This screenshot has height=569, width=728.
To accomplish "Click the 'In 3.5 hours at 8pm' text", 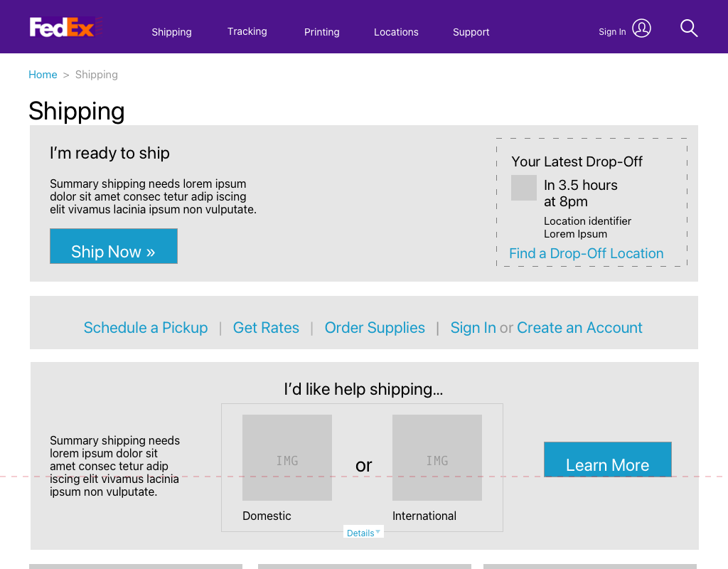I will pos(580,193).
